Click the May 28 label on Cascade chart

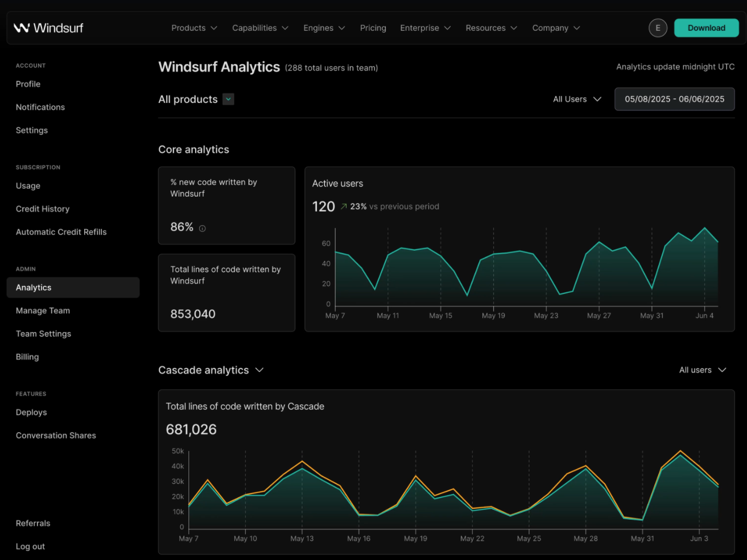tap(585, 538)
